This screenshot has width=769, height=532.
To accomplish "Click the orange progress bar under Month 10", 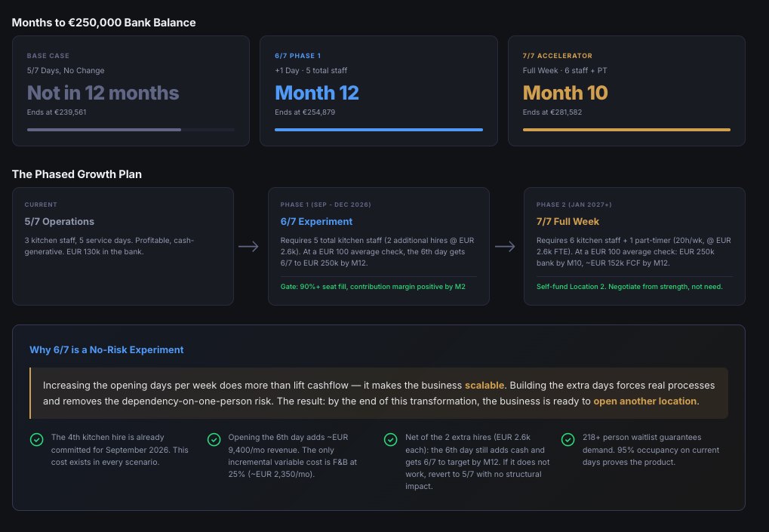I will pyautogui.click(x=626, y=130).
